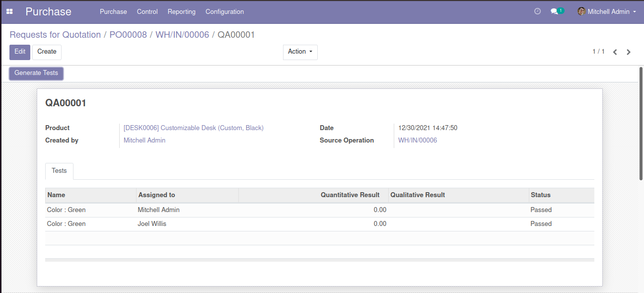Select the Tests tab
This screenshot has height=293, width=644.
pyautogui.click(x=59, y=171)
